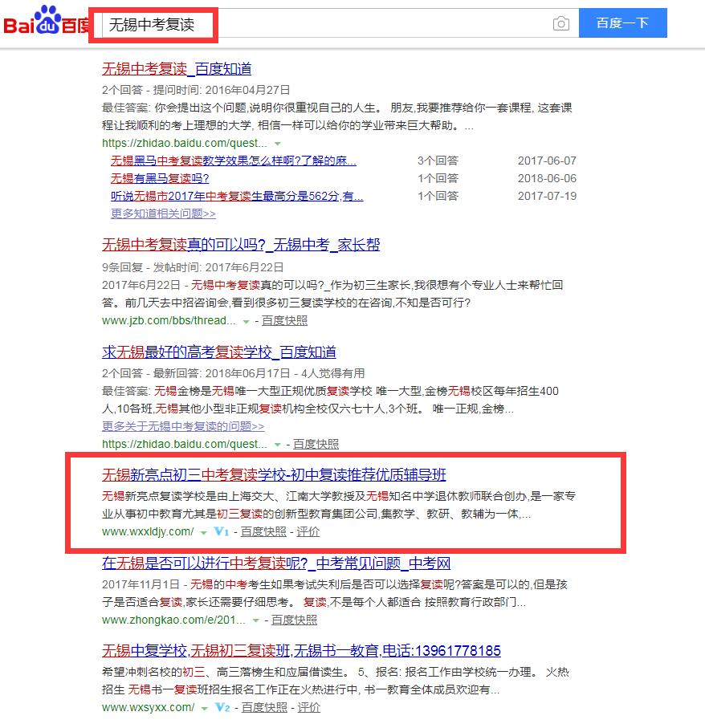Open the dropdown arrow next to www.wxxldjy.com

tap(204, 532)
